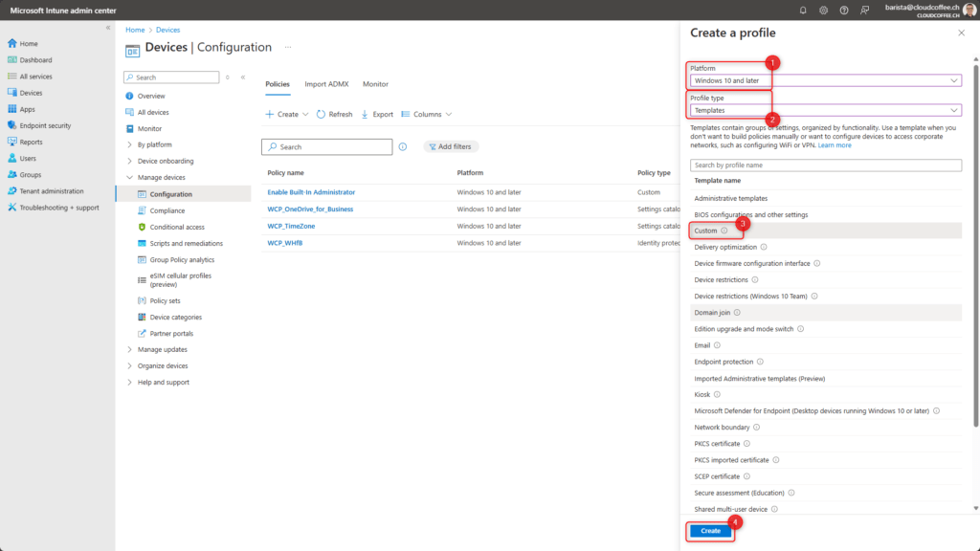Open the feedback icon in header
980x551 pixels.
coord(865,10)
